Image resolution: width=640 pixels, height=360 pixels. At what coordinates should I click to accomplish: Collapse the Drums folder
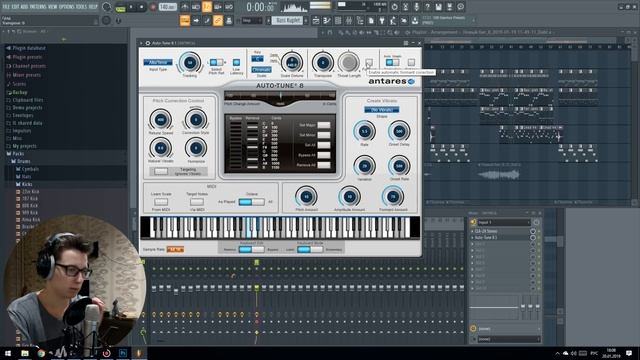(x=23, y=162)
